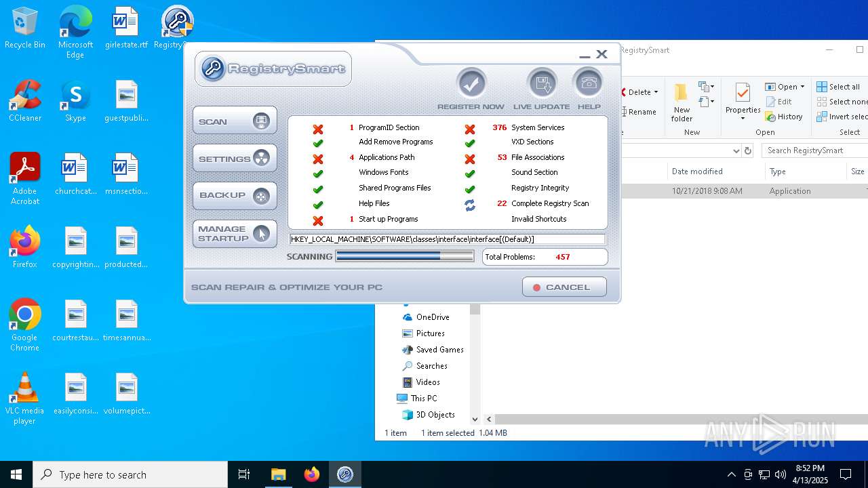Open Live Update in RegistrySmart

(542, 84)
